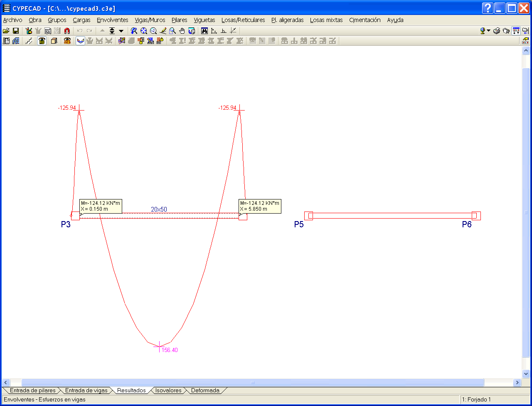Image resolution: width=532 pixels, height=406 pixels.
Task: Click horizontal scrollbar right arrow
Action: click(517, 382)
